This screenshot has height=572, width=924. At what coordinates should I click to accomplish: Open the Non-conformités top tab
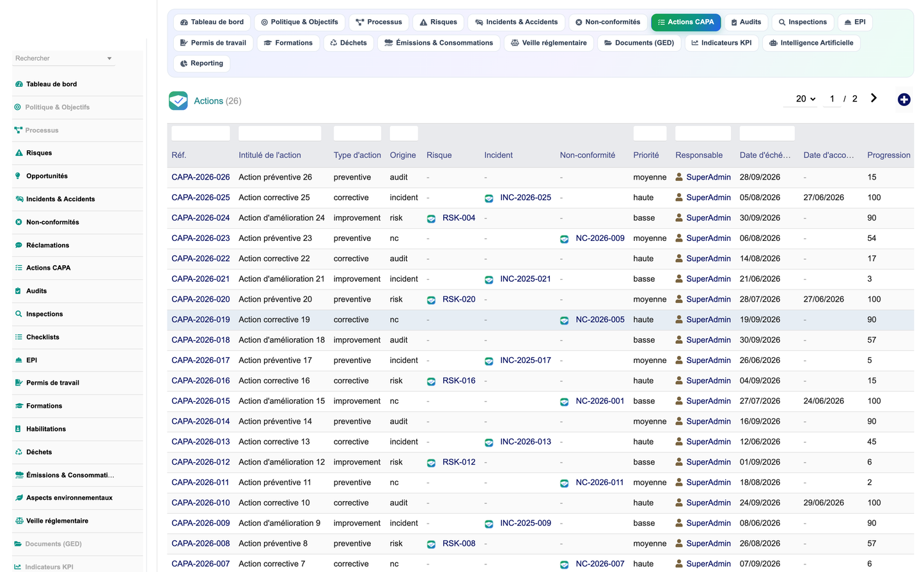607,22
